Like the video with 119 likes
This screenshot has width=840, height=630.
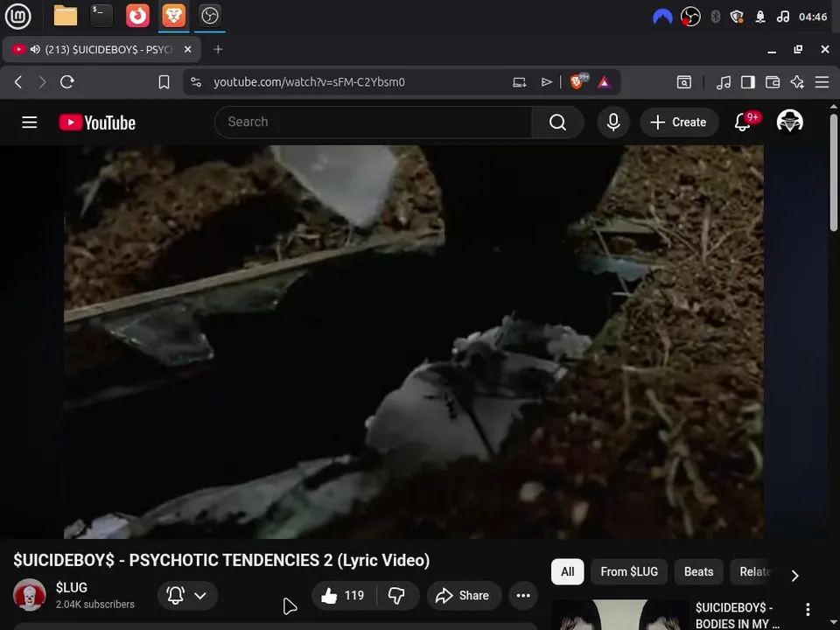343,595
